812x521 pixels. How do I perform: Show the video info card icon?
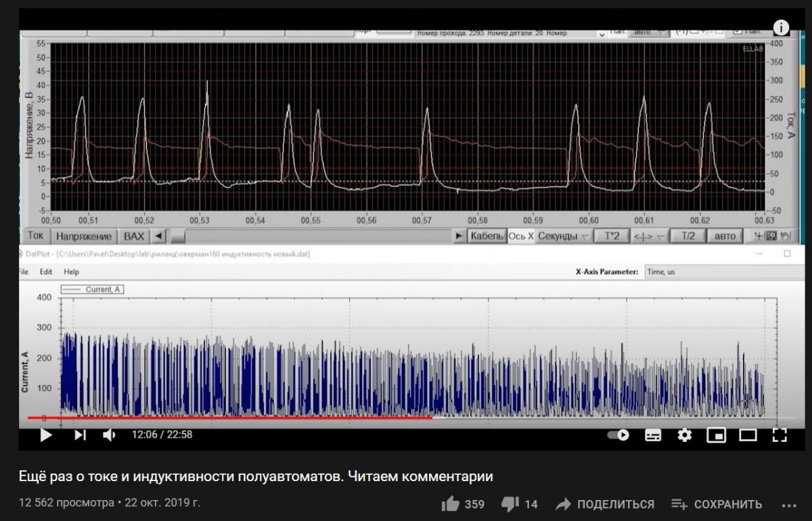(781, 28)
